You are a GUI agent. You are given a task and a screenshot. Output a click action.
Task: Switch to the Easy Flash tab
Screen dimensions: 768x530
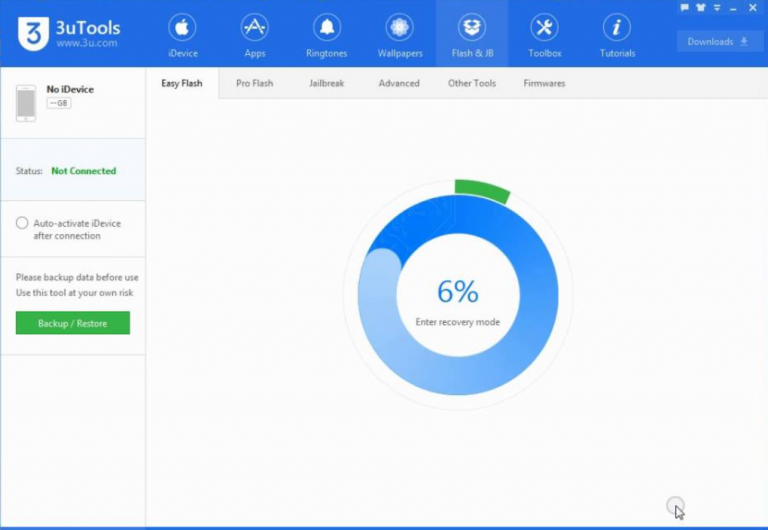(x=182, y=83)
